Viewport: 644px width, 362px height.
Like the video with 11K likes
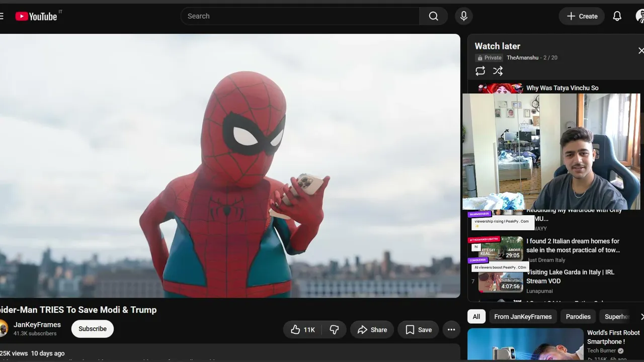coord(303,330)
